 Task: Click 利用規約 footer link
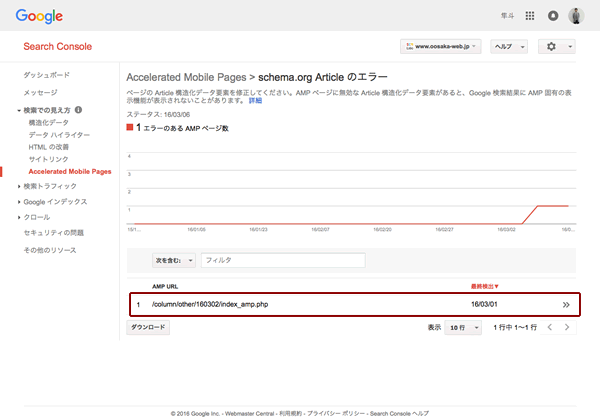pos(290,413)
